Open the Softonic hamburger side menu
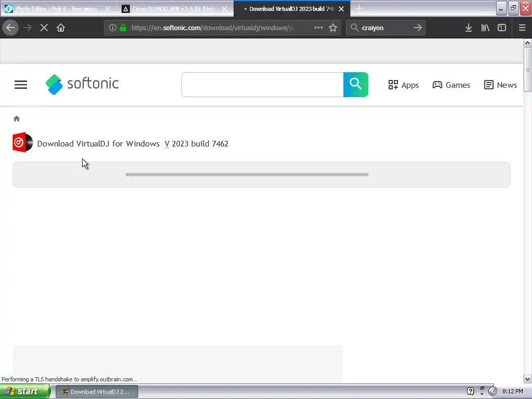 (x=21, y=85)
